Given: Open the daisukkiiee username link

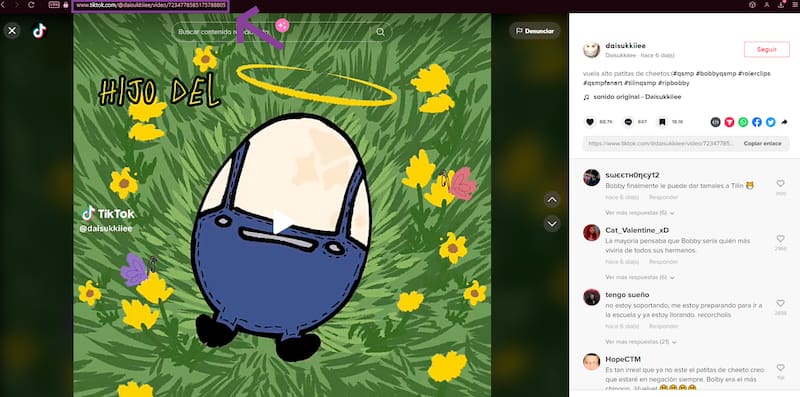Looking at the screenshot, I should (626, 45).
